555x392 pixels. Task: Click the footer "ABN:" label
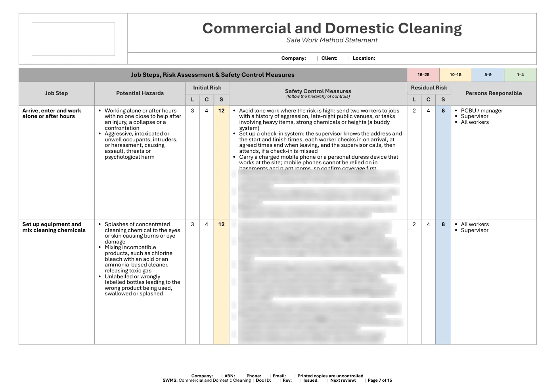click(230, 376)
